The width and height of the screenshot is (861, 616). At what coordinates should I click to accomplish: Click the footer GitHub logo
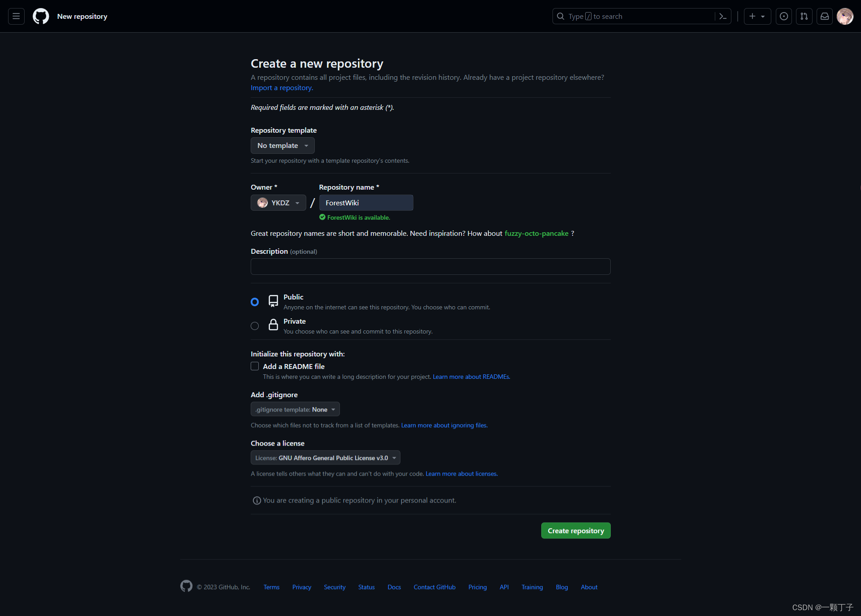coord(186,586)
